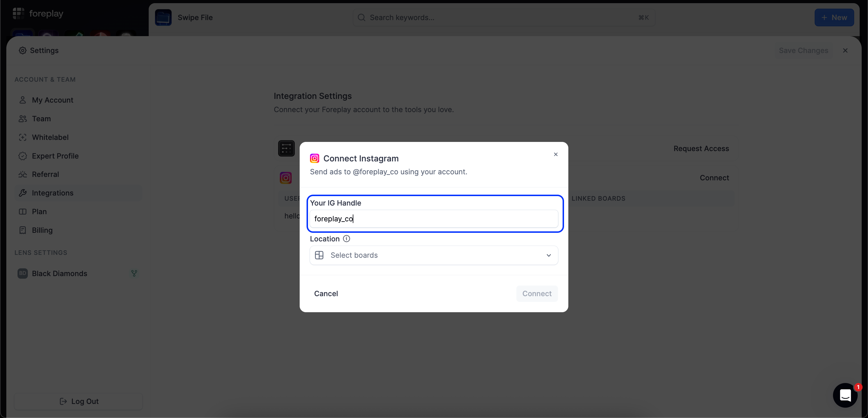The image size is (868, 418).
Task: Open My Account settings
Action: coord(78,100)
